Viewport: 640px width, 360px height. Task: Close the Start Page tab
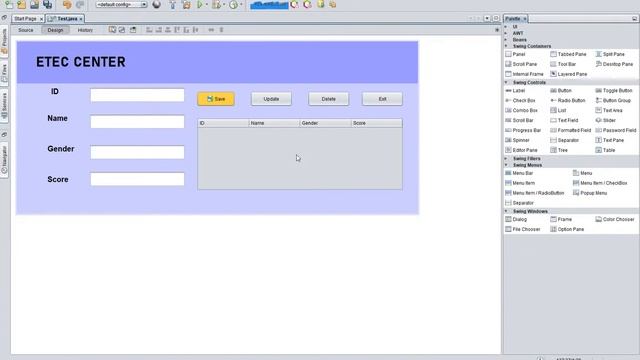point(41,19)
